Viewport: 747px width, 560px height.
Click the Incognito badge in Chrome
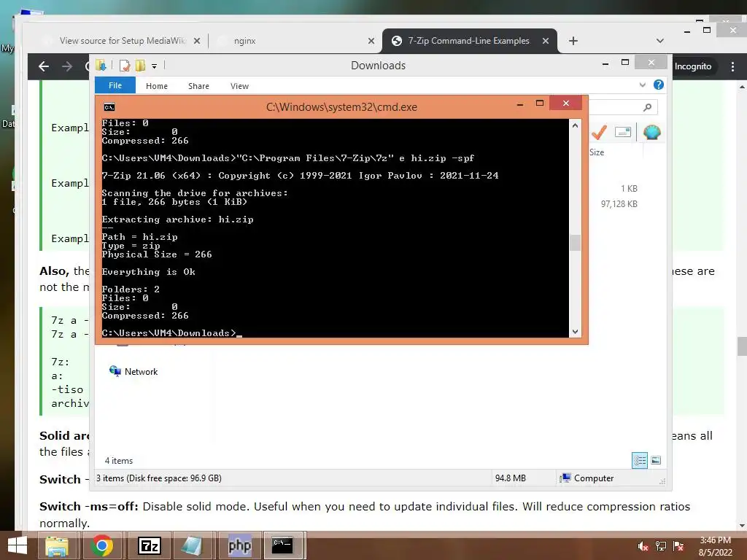693,66
